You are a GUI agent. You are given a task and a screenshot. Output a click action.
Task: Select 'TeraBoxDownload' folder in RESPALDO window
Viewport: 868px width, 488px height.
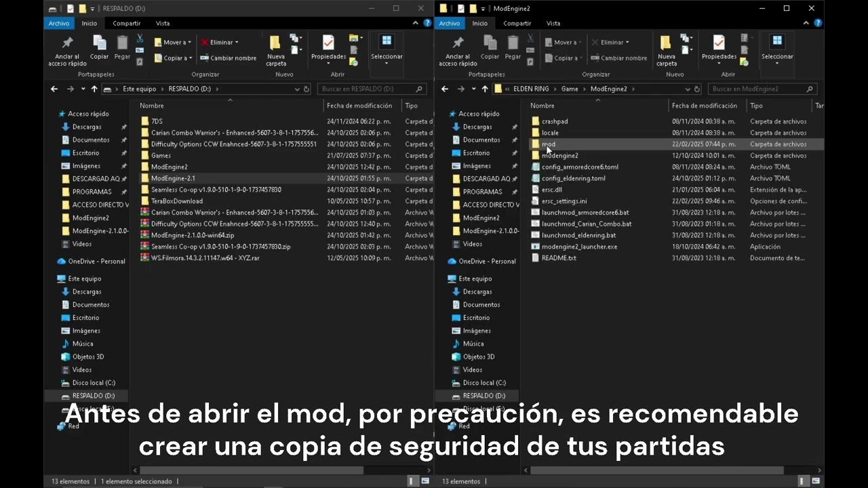point(176,201)
